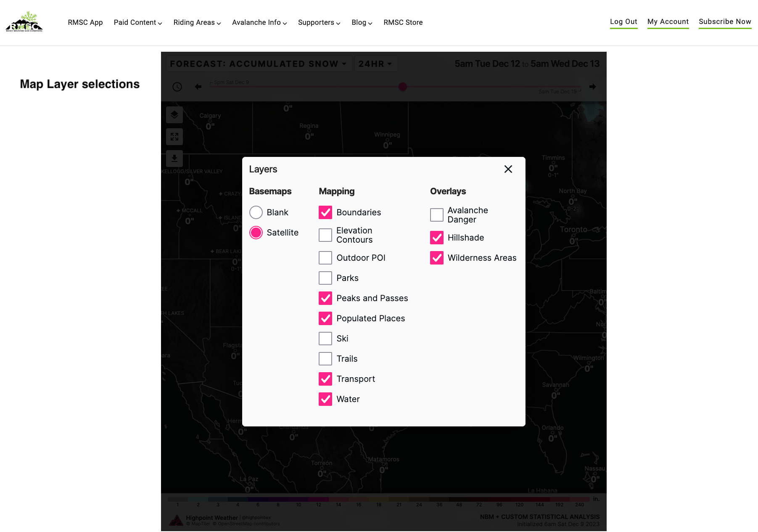Select the Blank basemap option

pyautogui.click(x=256, y=212)
